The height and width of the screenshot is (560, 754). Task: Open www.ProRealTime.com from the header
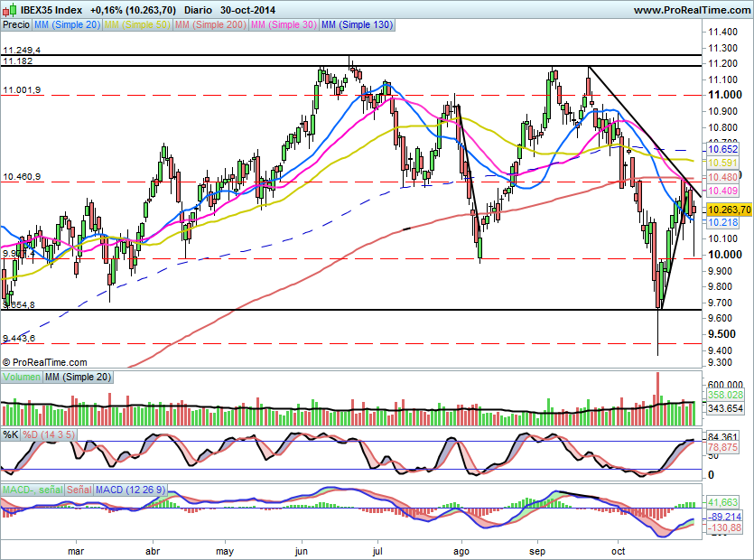[x=692, y=9]
